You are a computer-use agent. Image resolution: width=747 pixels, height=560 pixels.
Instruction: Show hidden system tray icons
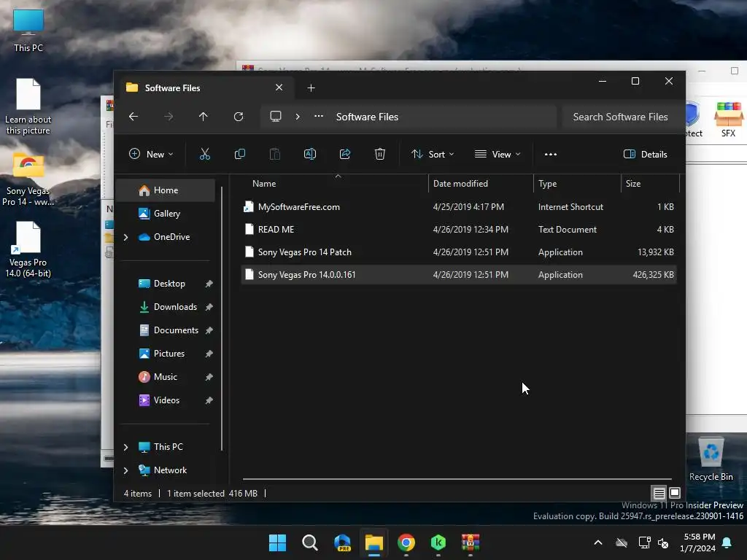(x=598, y=542)
